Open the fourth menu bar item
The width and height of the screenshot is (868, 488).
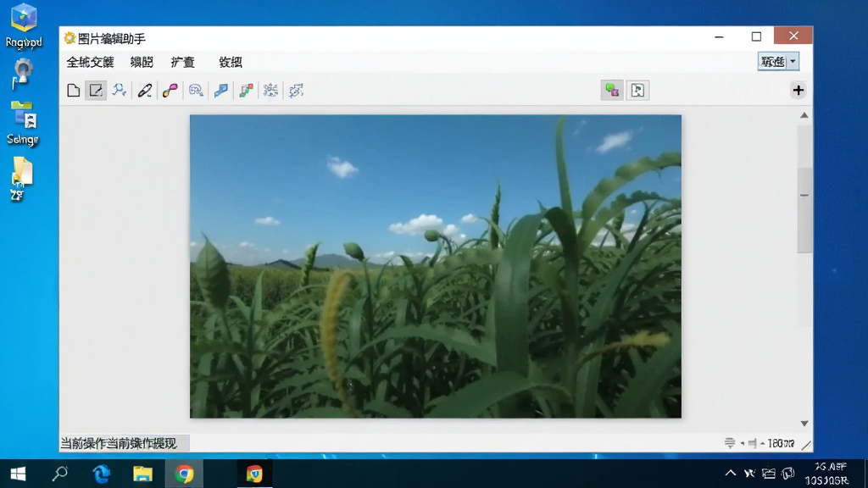coord(231,62)
